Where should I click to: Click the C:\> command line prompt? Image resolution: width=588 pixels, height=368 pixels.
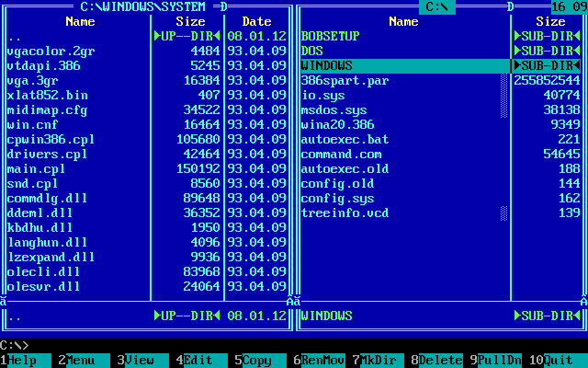pos(15,345)
